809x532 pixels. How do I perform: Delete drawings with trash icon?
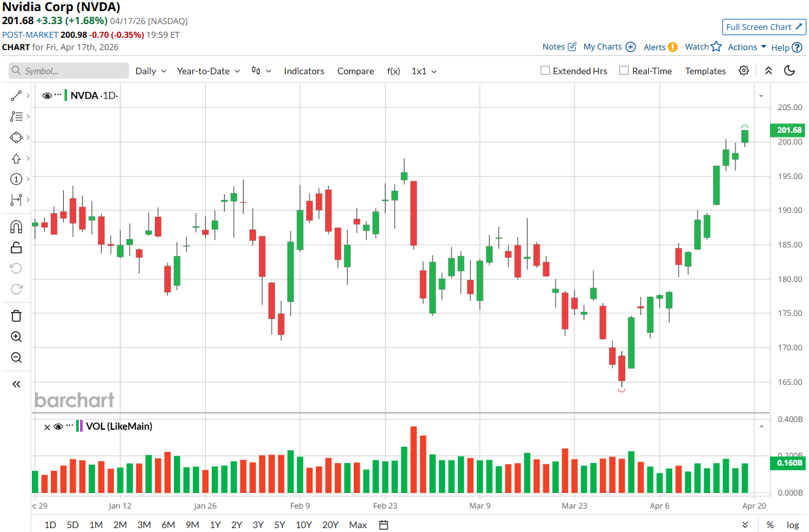point(16,316)
